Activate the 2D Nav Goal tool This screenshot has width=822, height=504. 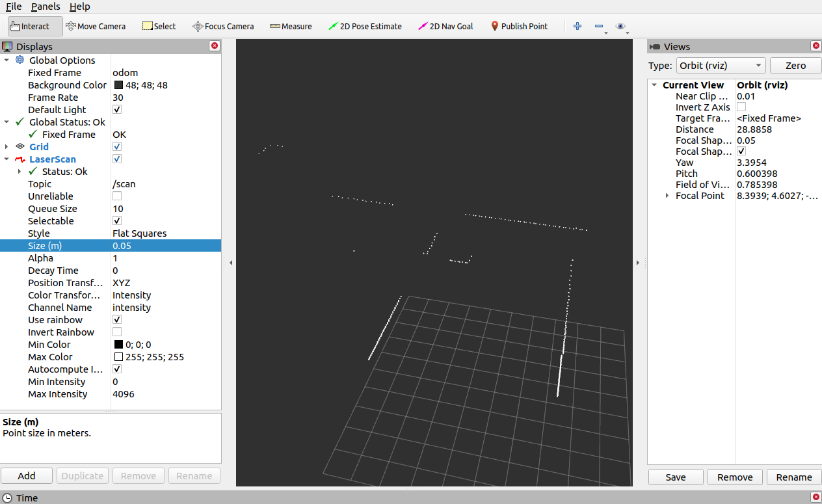coord(445,26)
